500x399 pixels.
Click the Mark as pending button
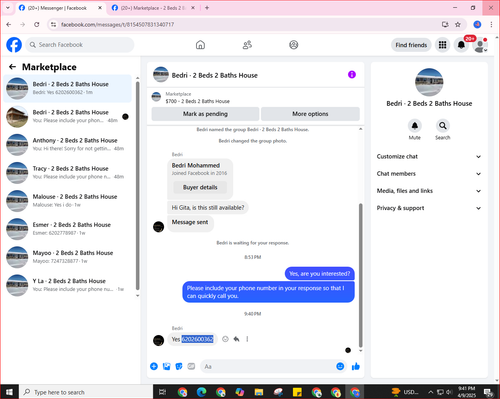205,114
